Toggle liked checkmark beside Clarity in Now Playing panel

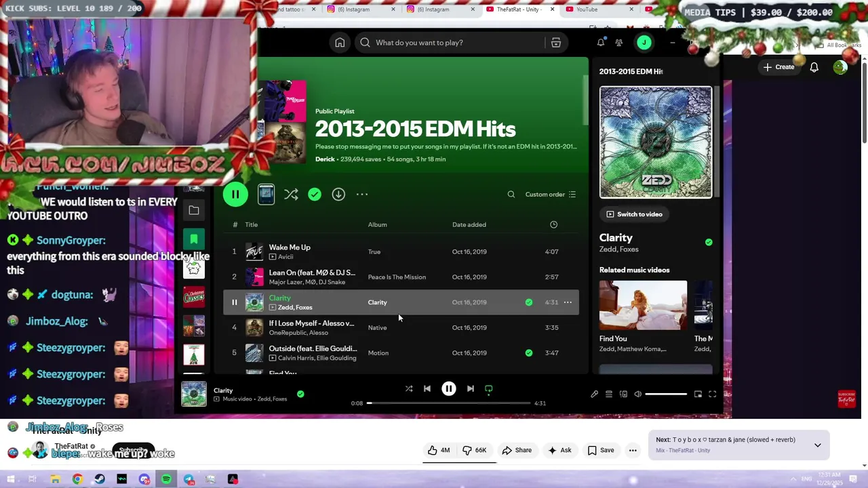pyautogui.click(x=709, y=242)
